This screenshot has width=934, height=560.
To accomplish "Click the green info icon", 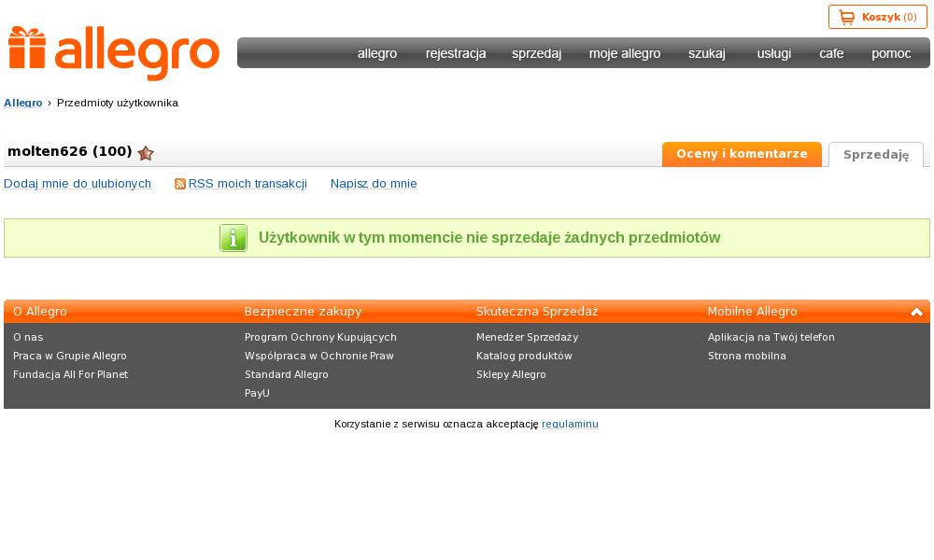I will point(233,238).
